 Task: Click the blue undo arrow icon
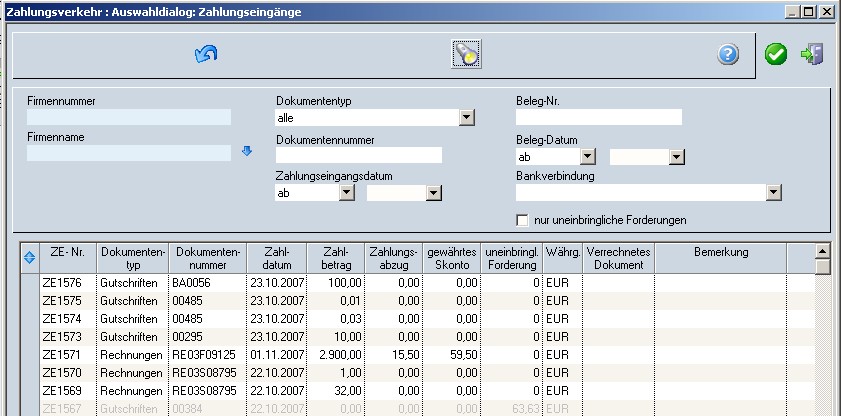[206, 54]
